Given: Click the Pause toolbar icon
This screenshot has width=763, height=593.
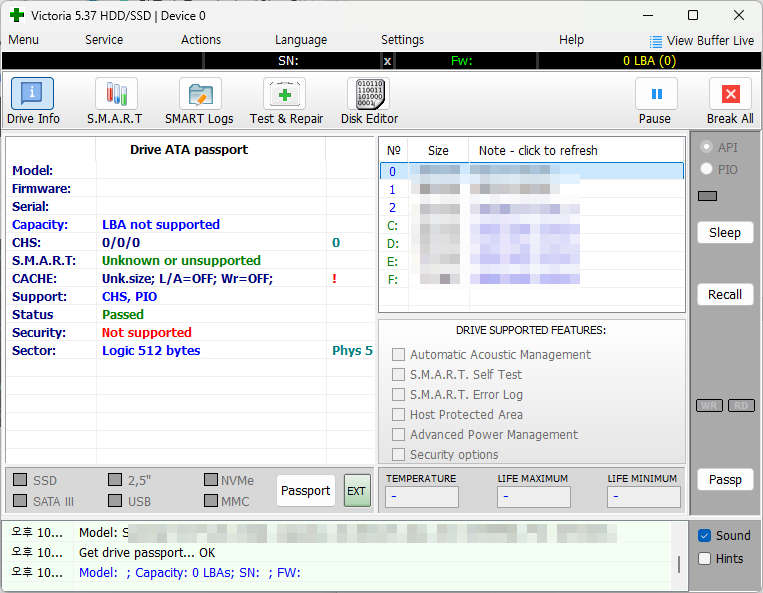Looking at the screenshot, I should tap(656, 93).
